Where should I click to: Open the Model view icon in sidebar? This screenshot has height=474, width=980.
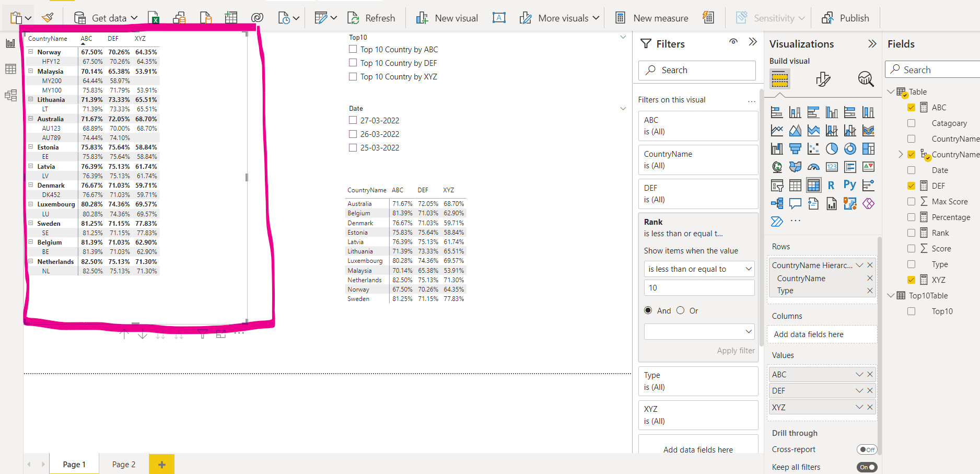pyautogui.click(x=10, y=96)
